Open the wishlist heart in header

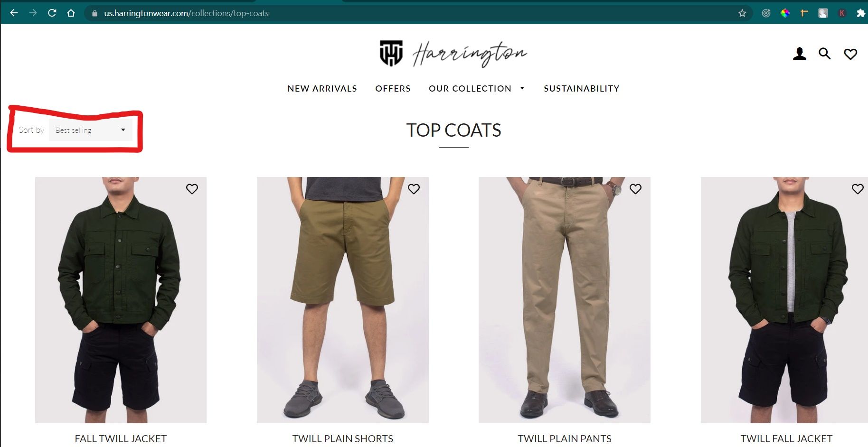click(x=850, y=54)
